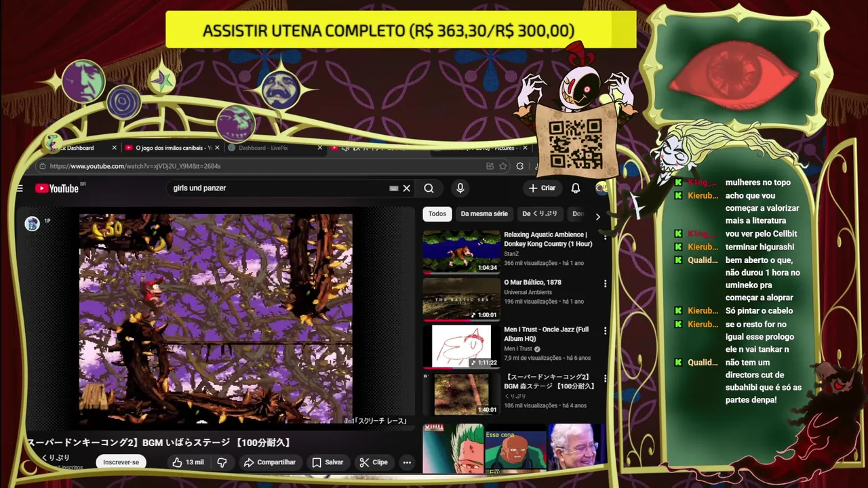Open the 1:40:01 Donkey Kong forest BGM thumbnail
The image size is (868, 488).
(461, 394)
